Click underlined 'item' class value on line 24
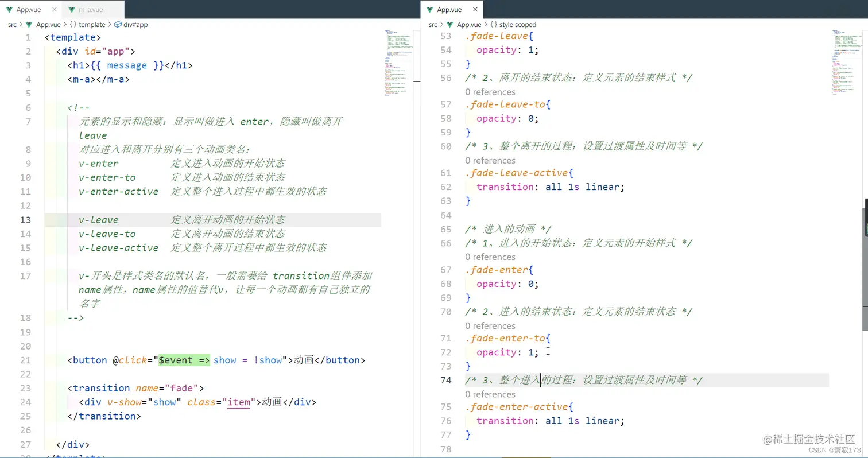 coord(239,402)
